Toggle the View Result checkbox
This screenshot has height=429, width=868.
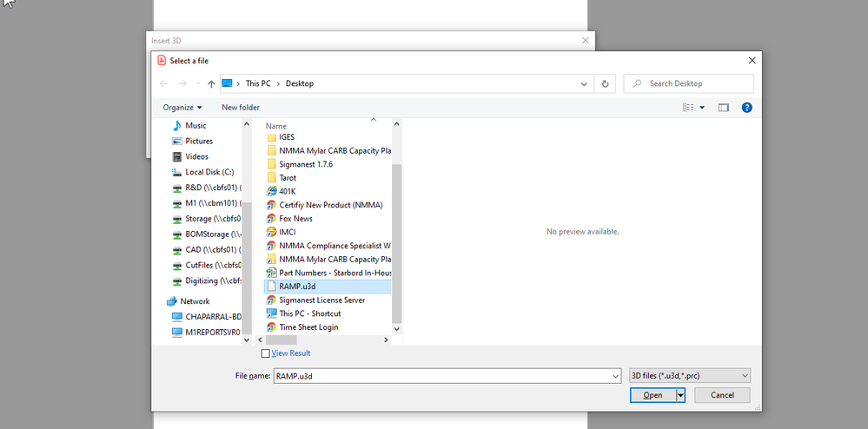click(x=265, y=353)
